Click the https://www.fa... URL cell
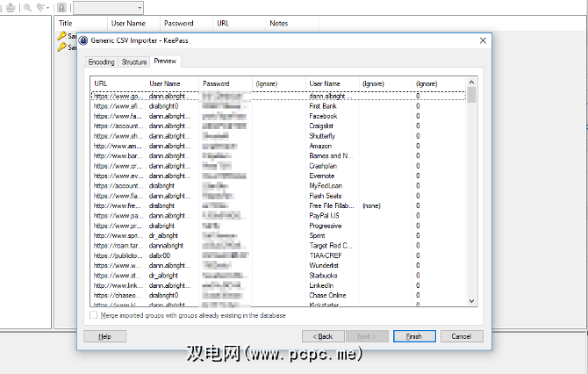The image size is (588, 374). [x=118, y=116]
